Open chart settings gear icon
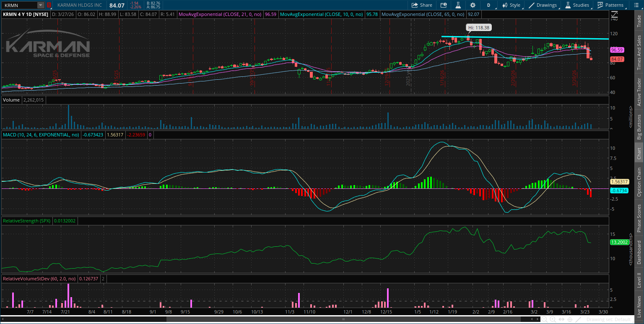This screenshot has height=324, width=644. tap(473, 5)
